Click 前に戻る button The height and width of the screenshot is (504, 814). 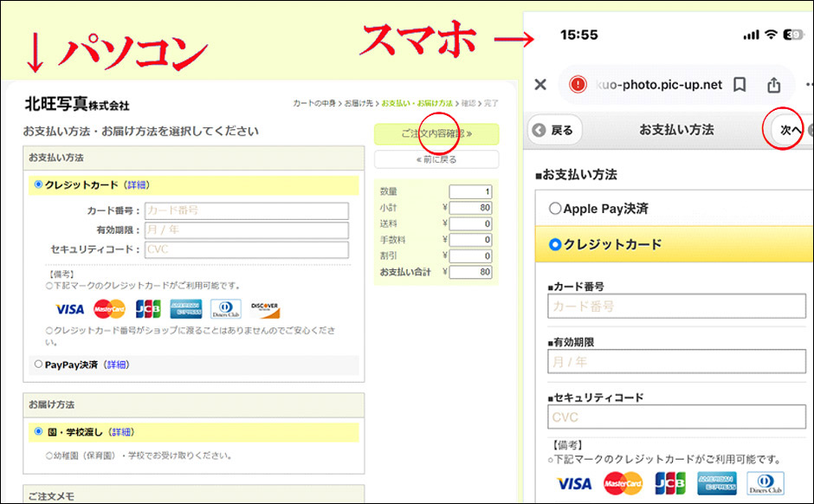click(436, 159)
